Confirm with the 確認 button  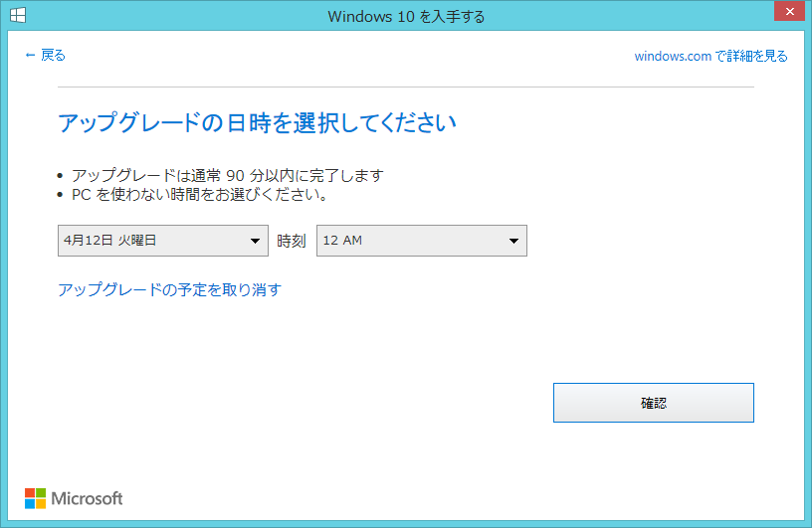[x=654, y=403]
